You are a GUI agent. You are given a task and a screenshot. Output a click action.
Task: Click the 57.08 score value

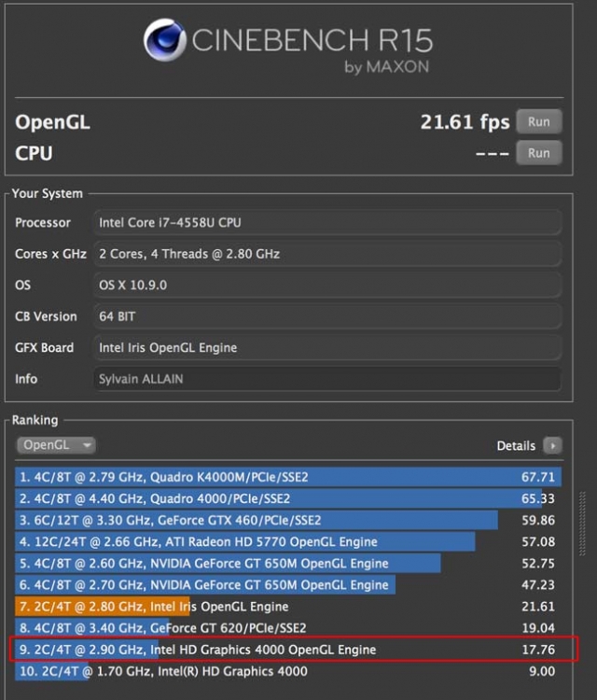pyautogui.click(x=538, y=541)
